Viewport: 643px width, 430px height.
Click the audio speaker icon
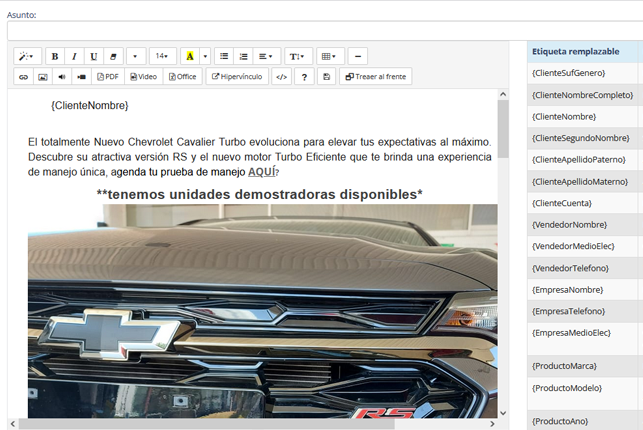(x=62, y=77)
